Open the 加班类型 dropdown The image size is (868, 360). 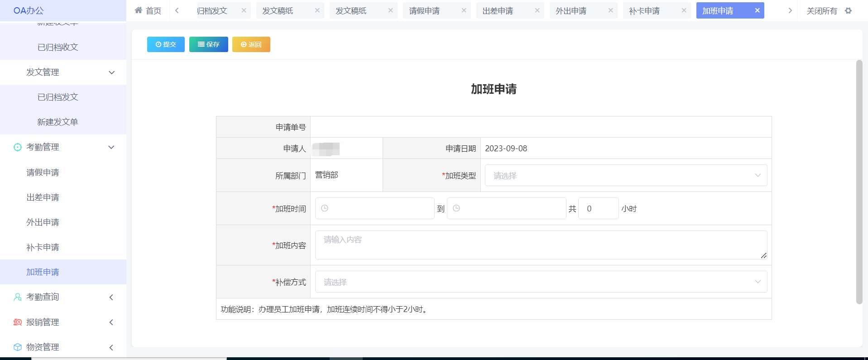[625, 176]
